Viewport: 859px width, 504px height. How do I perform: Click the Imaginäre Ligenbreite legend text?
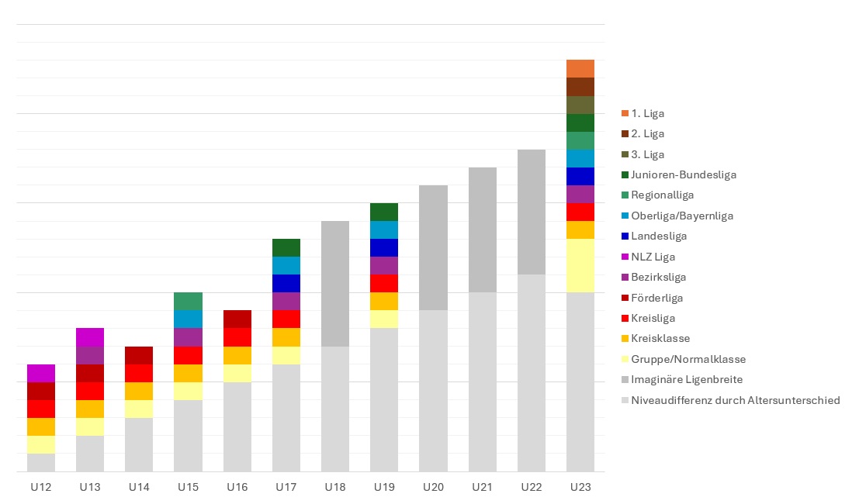click(687, 379)
